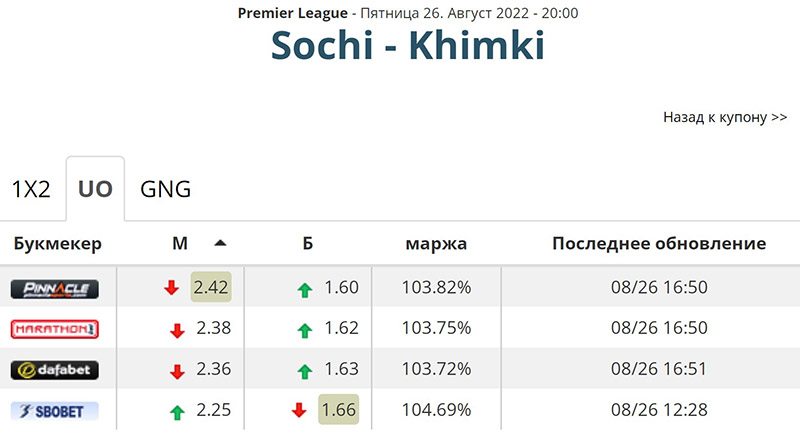800x432 pixels.
Task: Click the green up arrow beside 1.60
Action: [305, 290]
